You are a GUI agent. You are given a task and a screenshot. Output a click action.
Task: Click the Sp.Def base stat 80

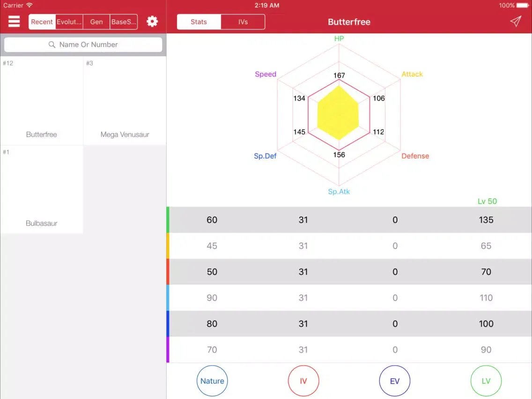[x=212, y=324]
